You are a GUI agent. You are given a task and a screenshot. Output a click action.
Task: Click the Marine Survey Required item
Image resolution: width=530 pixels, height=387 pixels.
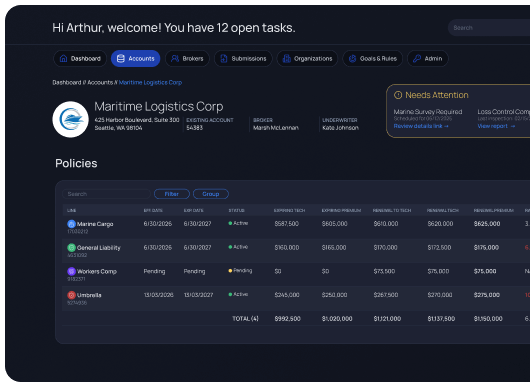pyautogui.click(x=428, y=112)
